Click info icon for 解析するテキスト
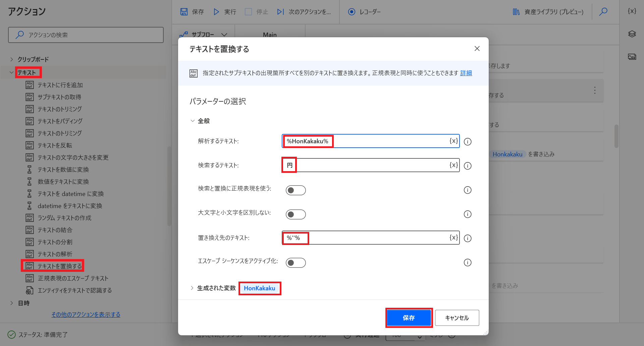This screenshot has height=346, width=644. click(x=468, y=142)
